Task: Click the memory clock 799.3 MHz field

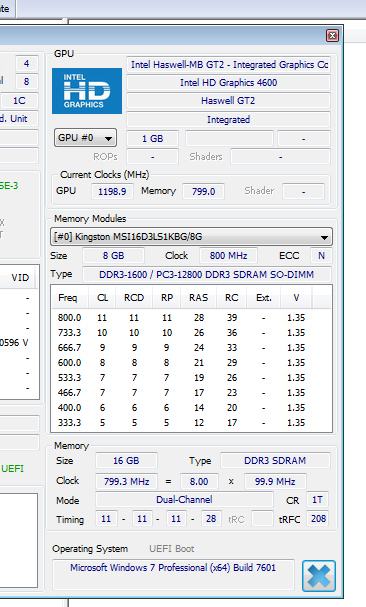Action: tap(126, 482)
